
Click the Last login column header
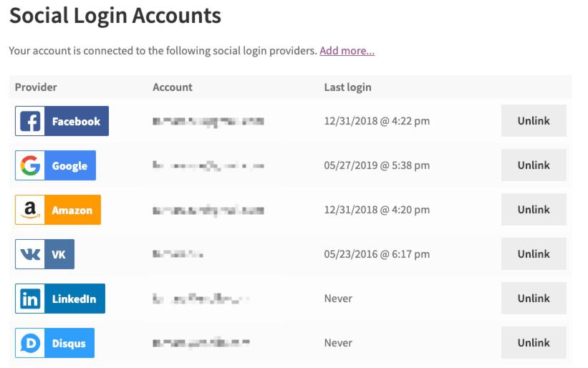pyautogui.click(x=347, y=87)
